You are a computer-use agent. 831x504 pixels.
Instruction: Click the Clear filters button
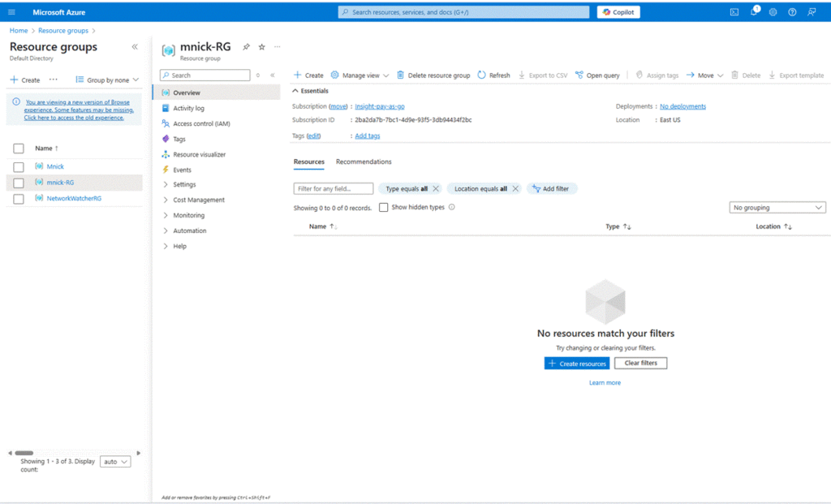pos(640,364)
